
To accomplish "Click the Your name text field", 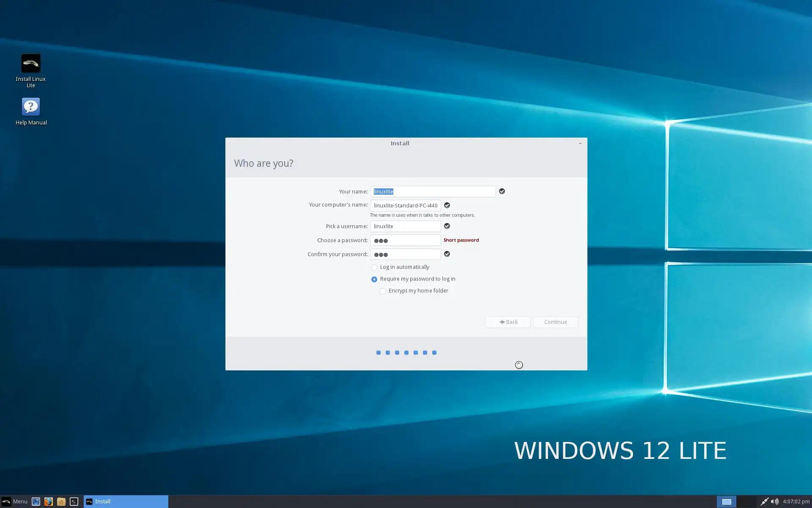I will [x=432, y=192].
